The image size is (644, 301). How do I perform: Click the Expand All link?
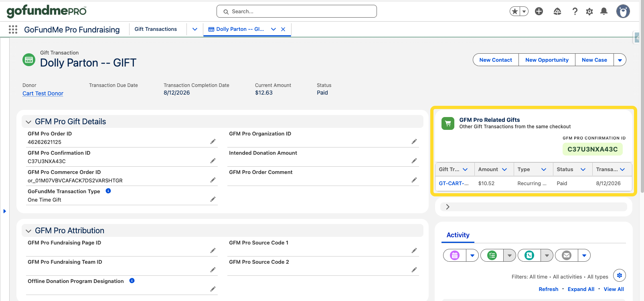coord(581,289)
